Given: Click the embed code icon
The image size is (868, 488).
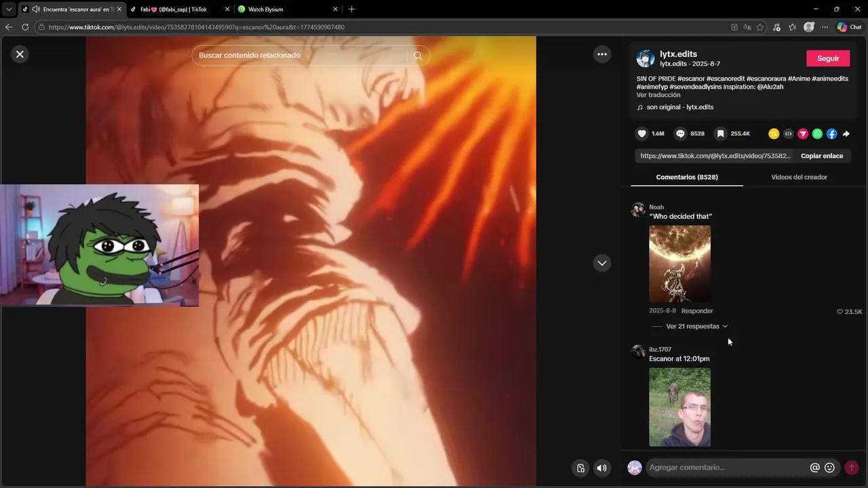Looking at the screenshot, I should (788, 134).
